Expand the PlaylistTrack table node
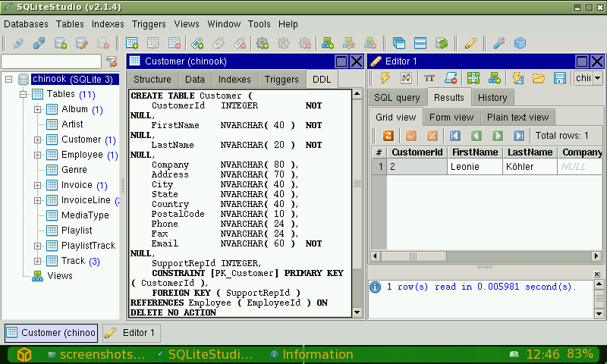607x364 pixels. coord(37,246)
